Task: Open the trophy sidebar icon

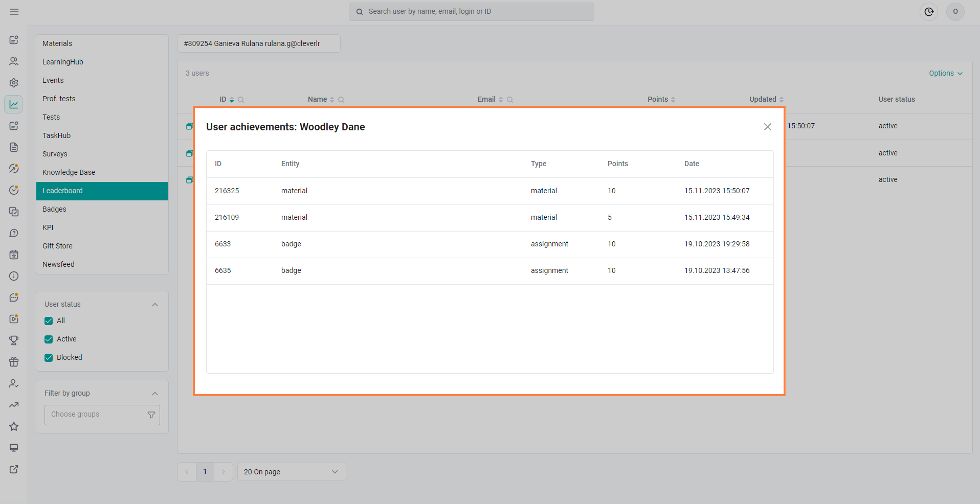Action: [x=14, y=340]
